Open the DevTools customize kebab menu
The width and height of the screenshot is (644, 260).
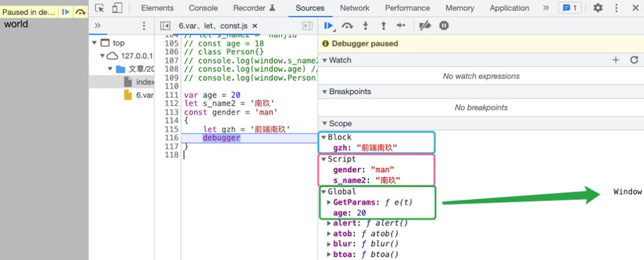(x=616, y=8)
